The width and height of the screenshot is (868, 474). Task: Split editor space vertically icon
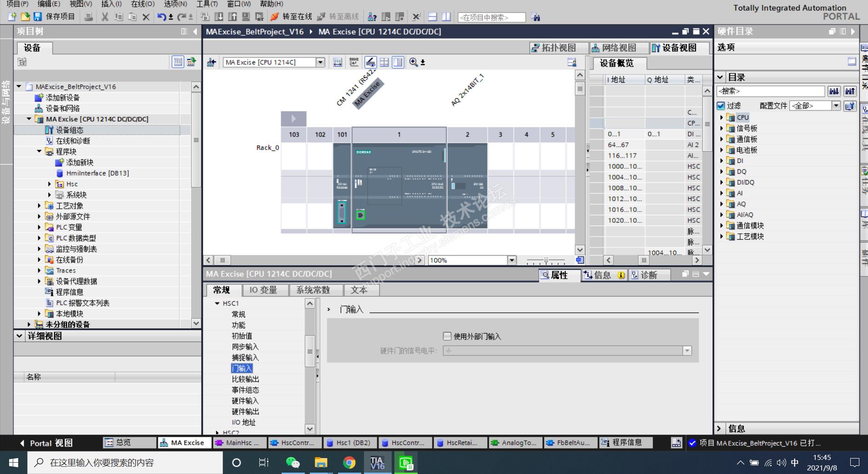click(446, 17)
